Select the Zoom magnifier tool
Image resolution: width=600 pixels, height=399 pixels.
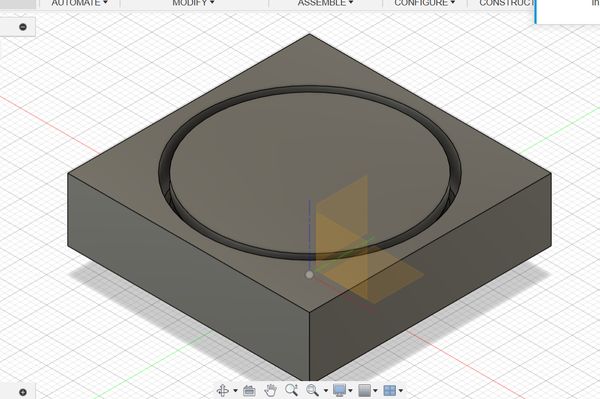(x=291, y=390)
